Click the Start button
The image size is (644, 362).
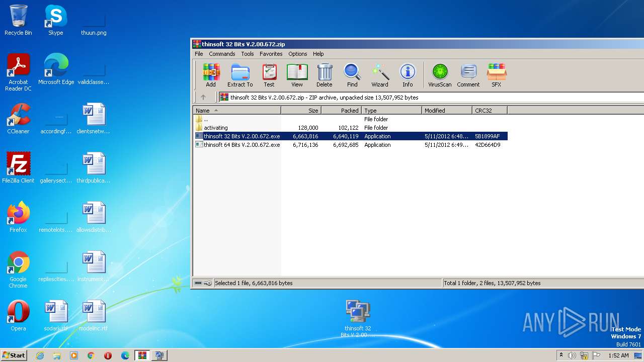pos(14,355)
